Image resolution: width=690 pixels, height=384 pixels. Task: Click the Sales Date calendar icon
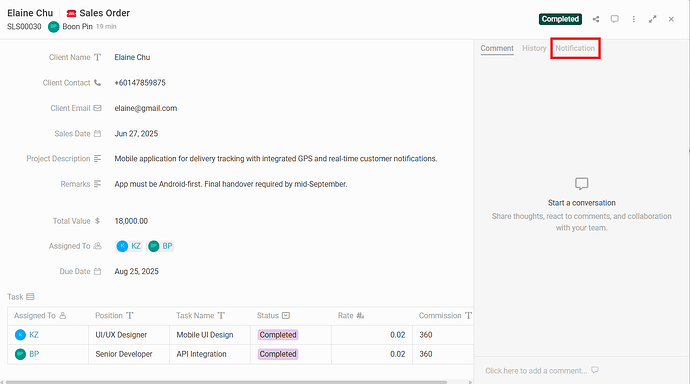(97, 134)
